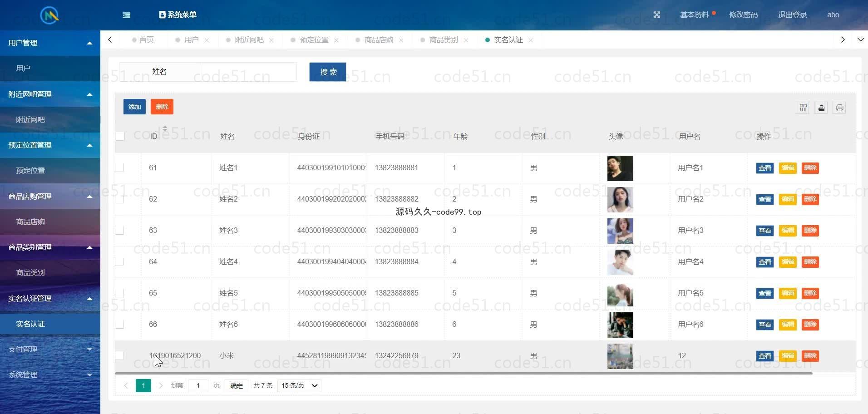Screen dimensions: 868x414
Task: Click 删除 for row 姓名6
Action: coord(810,325)
